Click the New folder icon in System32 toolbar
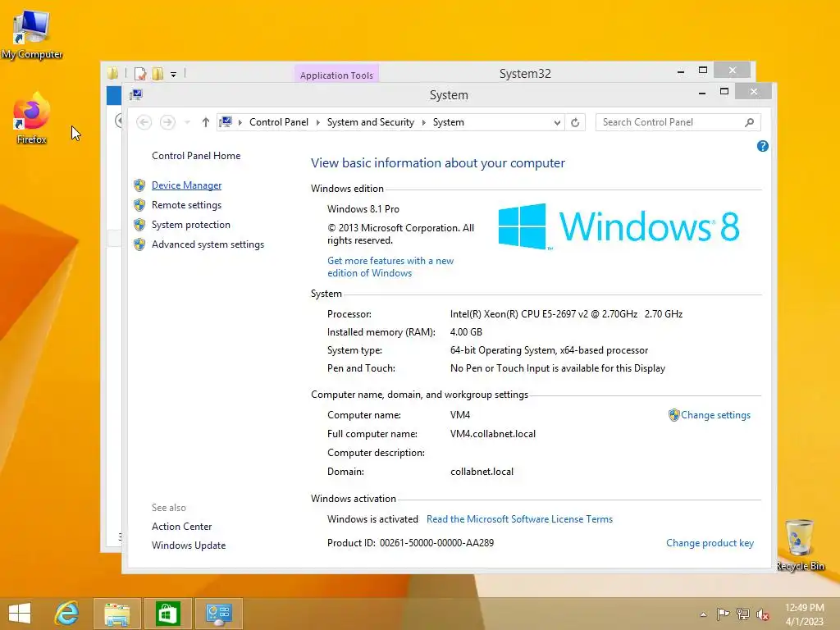Image resolution: width=840 pixels, height=630 pixels. coord(157,73)
